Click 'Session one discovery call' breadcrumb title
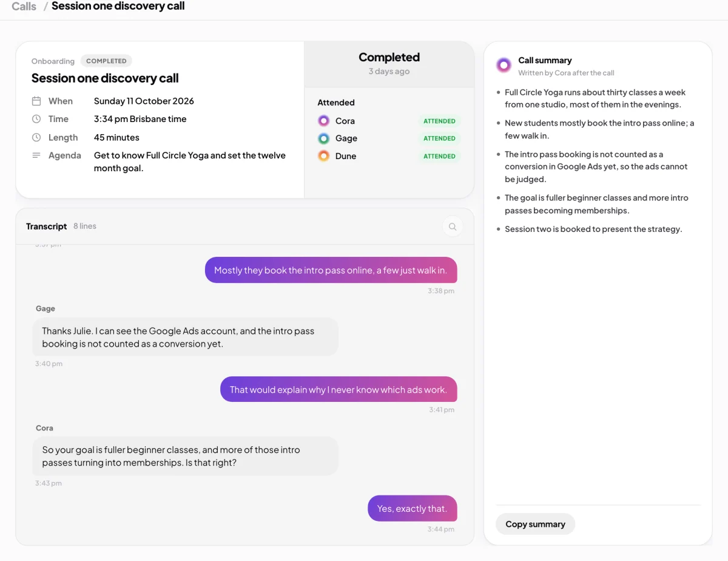The height and width of the screenshot is (561, 728). pyautogui.click(x=118, y=6)
